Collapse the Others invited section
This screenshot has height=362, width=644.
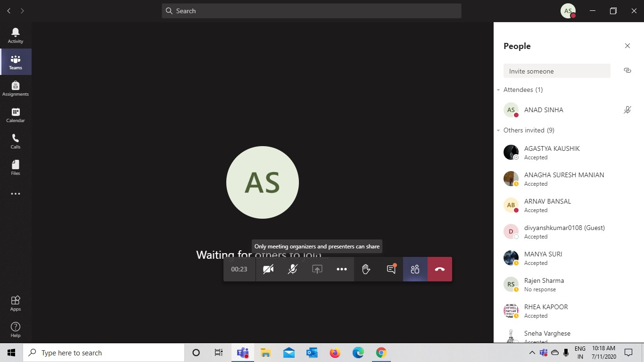498,130
